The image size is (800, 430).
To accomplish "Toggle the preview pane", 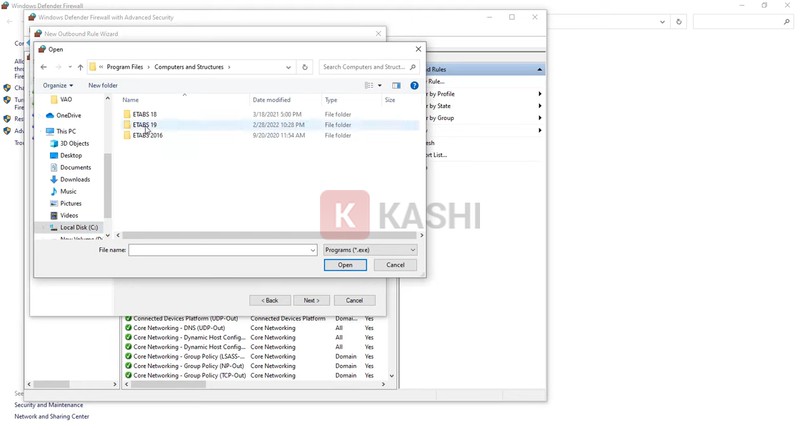I will pyautogui.click(x=396, y=85).
